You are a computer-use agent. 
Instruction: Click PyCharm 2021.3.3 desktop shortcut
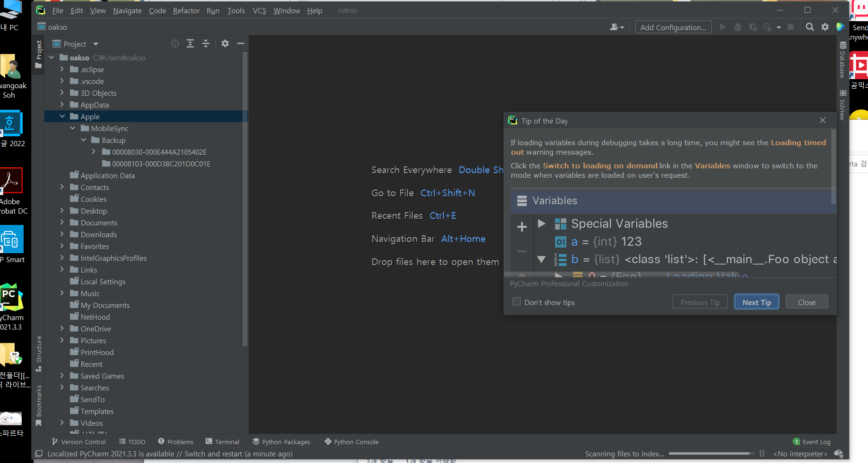(x=10, y=306)
